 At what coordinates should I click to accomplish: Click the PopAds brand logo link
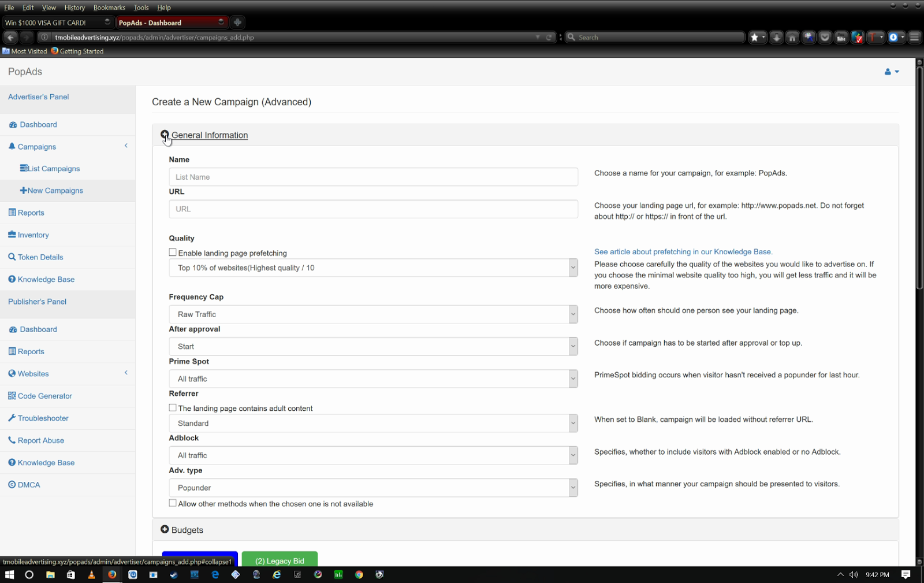pyautogui.click(x=25, y=72)
